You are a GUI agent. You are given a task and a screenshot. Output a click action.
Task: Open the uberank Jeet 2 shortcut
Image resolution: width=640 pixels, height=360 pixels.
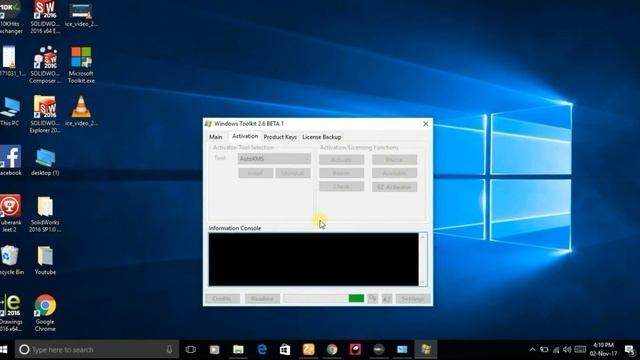[x=10, y=213]
